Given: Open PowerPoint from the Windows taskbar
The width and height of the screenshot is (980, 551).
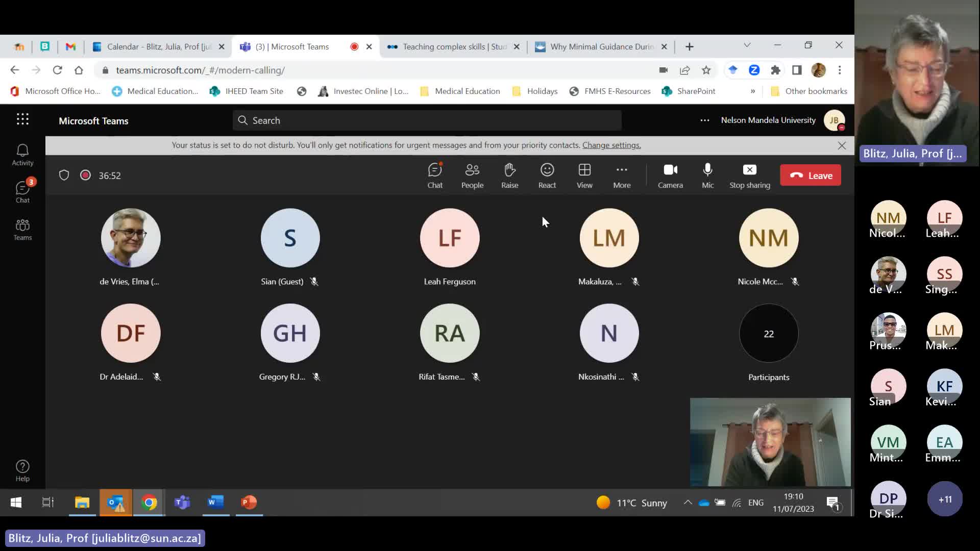Looking at the screenshot, I should [249, 503].
